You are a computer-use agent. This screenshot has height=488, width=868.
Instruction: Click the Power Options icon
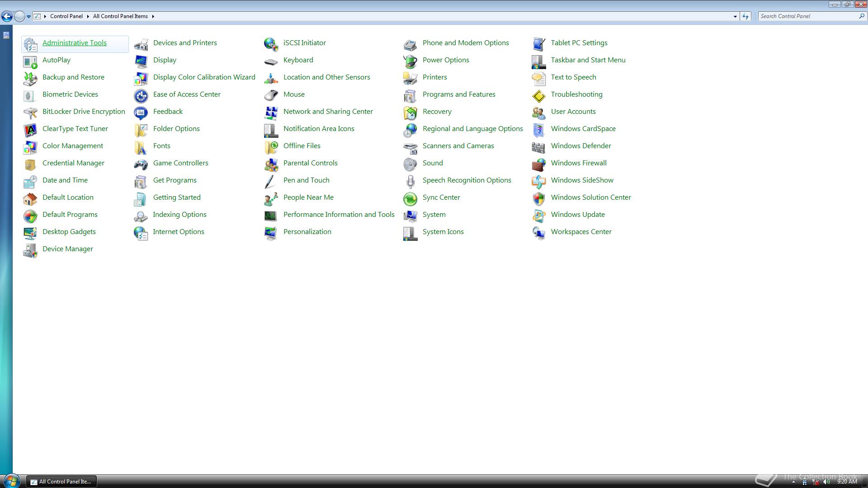coord(410,61)
